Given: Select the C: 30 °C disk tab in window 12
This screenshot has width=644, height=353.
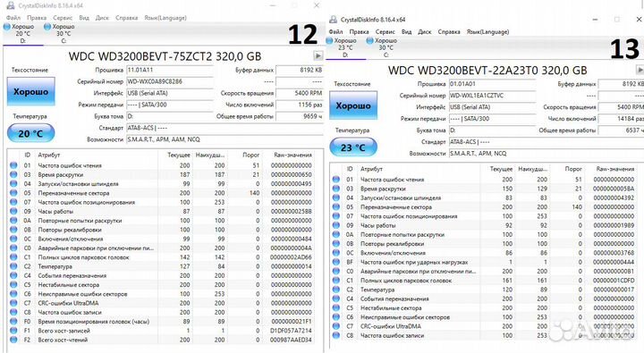Looking at the screenshot, I should click(x=61, y=33).
